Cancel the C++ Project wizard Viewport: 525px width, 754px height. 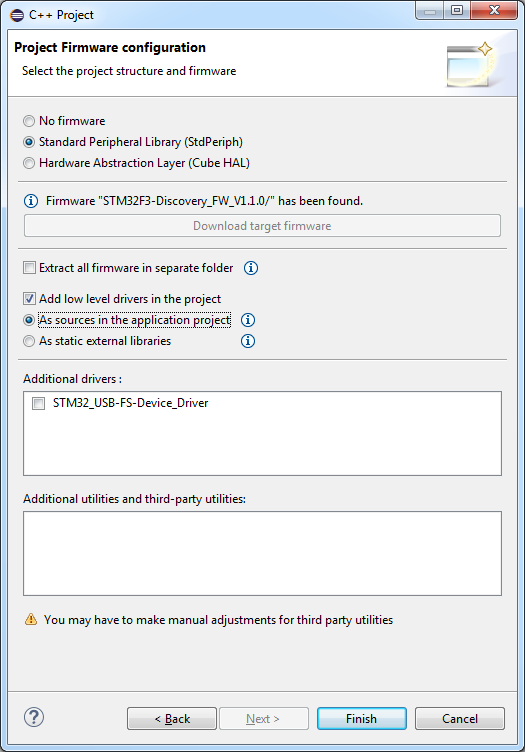pos(460,718)
